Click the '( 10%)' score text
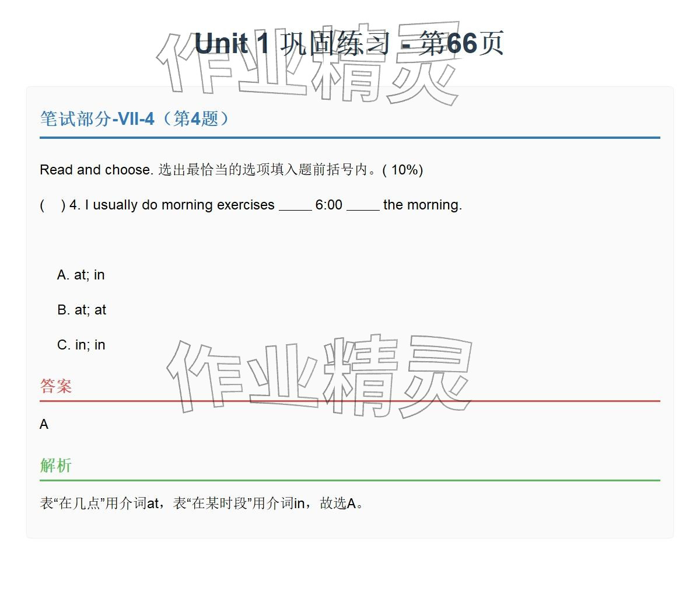The width and height of the screenshot is (700, 591). point(402,170)
